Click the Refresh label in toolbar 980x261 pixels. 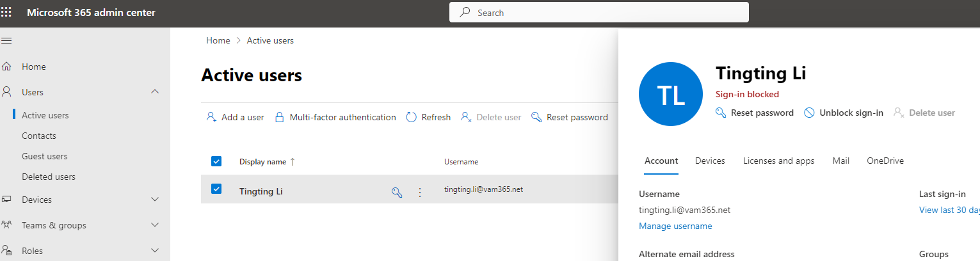pos(436,117)
